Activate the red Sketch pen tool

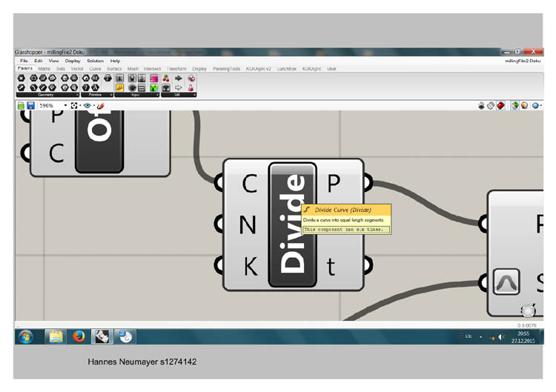pyautogui.click(x=101, y=106)
